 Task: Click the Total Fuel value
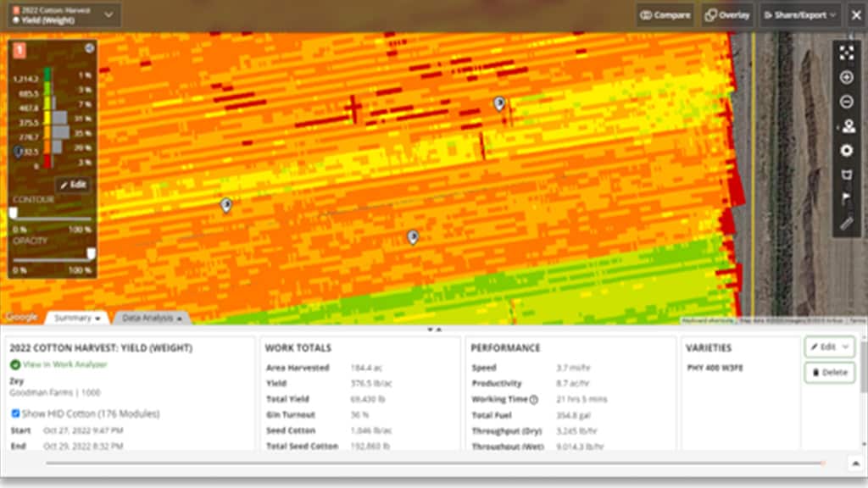point(573,415)
